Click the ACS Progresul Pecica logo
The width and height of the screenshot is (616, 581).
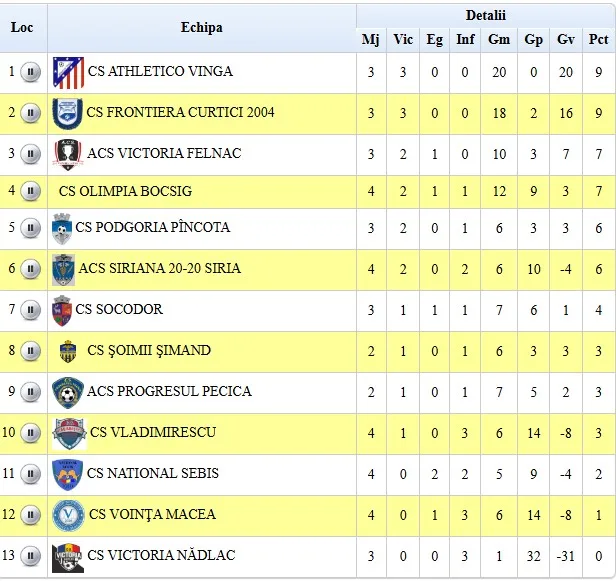coord(68,392)
